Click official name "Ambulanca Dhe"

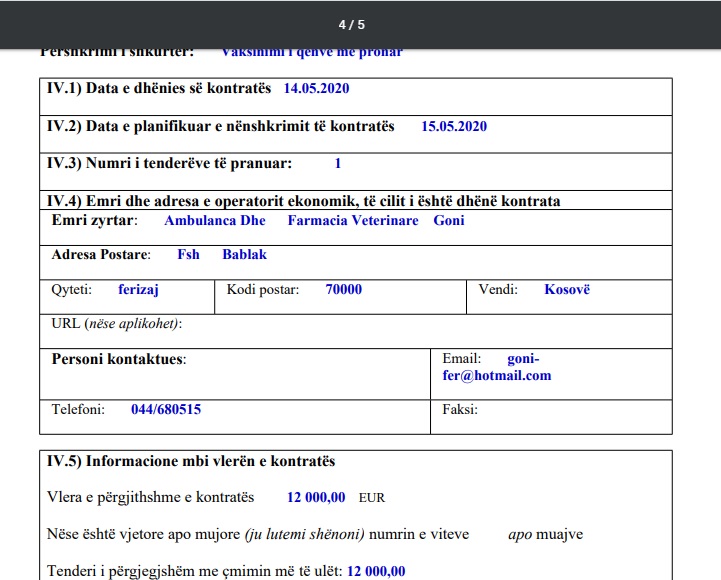point(215,220)
